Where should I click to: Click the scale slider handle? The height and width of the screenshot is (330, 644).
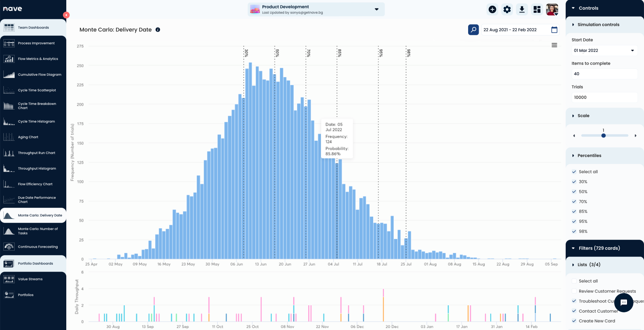click(603, 135)
